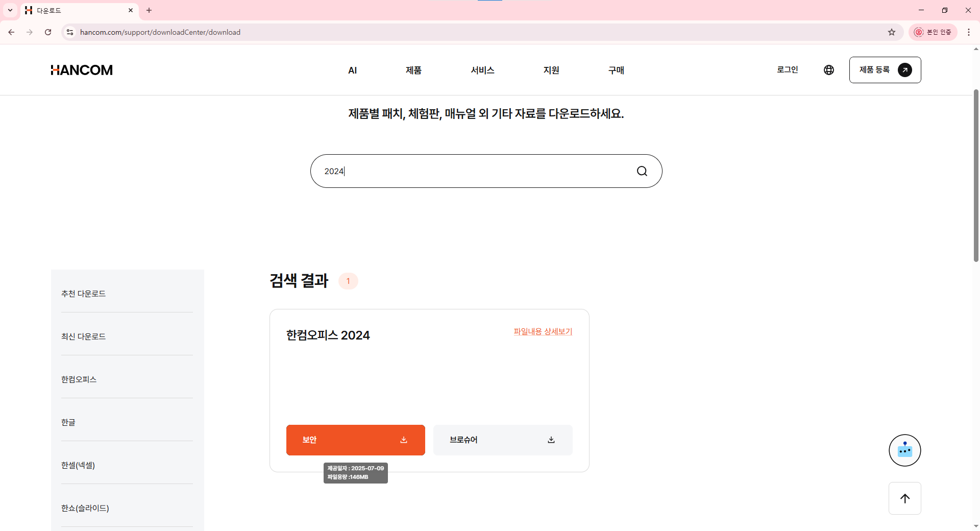Viewport: 980px width, 531px height.
Task: Click the download icon on 브로슈어 button
Action: coord(551,440)
